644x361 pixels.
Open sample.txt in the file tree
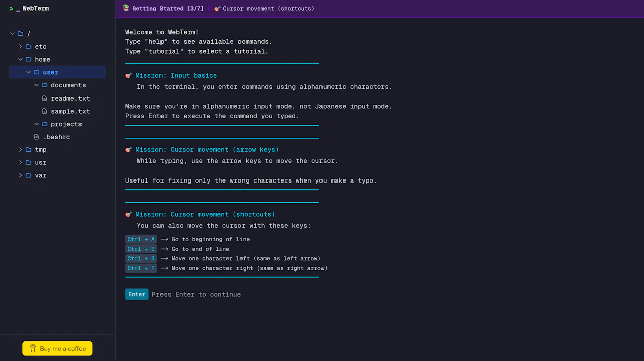click(x=70, y=111)
